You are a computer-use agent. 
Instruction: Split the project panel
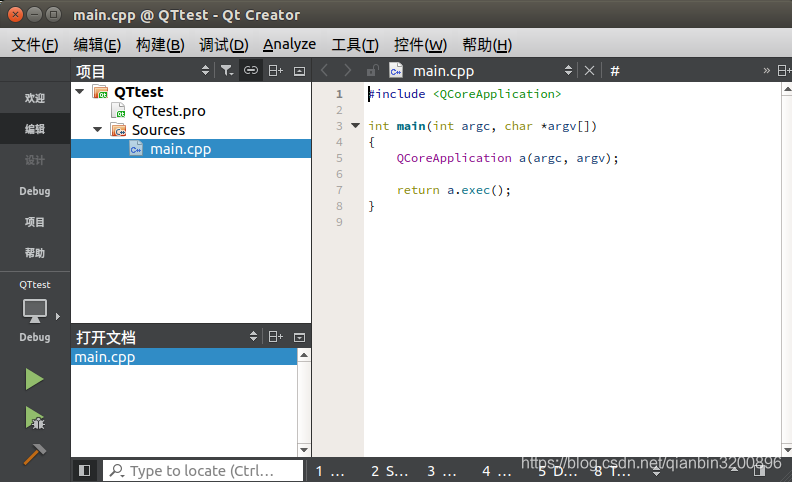(x=275, y=71)
